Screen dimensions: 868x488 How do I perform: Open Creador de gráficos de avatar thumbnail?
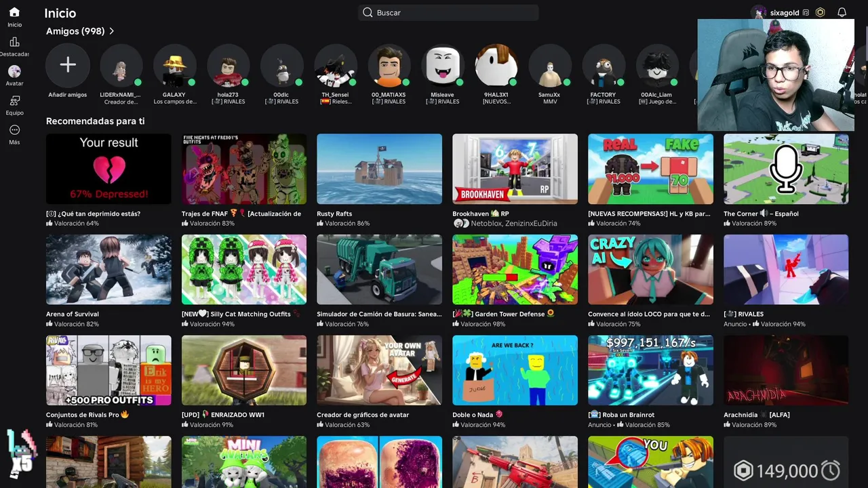point(379,370)
